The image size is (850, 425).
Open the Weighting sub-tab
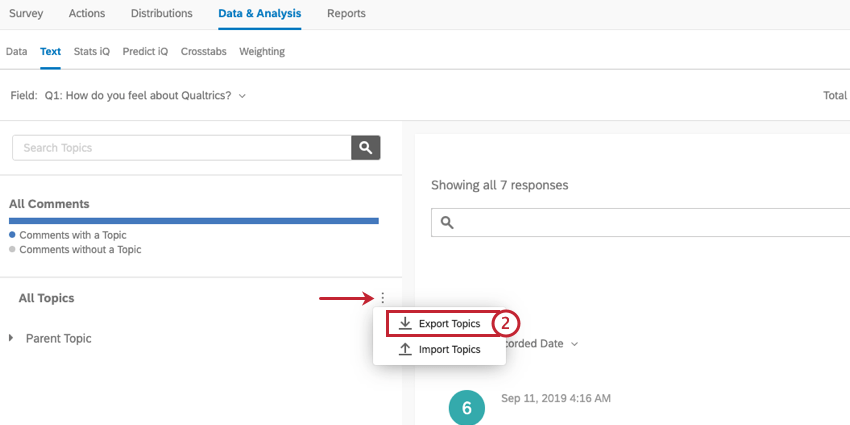[x=262, y=51]
